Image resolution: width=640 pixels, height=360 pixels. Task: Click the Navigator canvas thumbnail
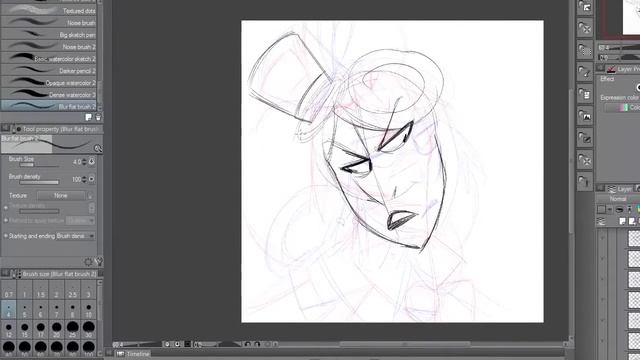pyautogui.click(x=631, y=17)
